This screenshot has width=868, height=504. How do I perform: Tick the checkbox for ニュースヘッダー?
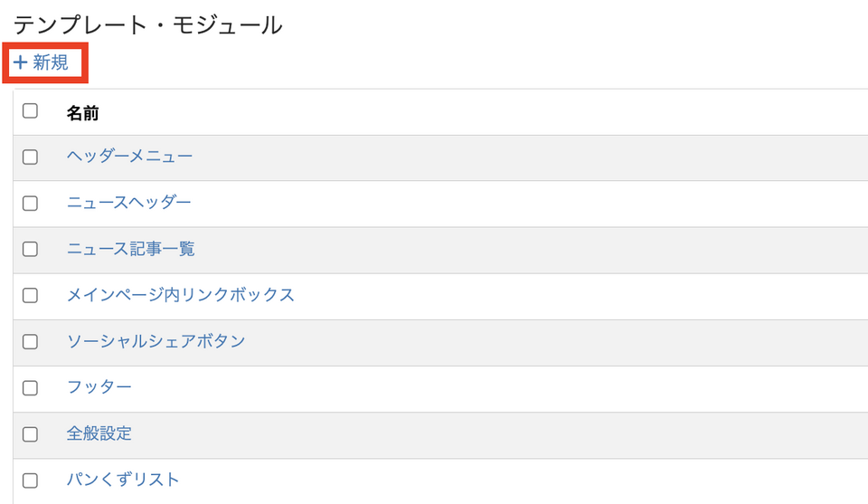click(x=30, y=204)
